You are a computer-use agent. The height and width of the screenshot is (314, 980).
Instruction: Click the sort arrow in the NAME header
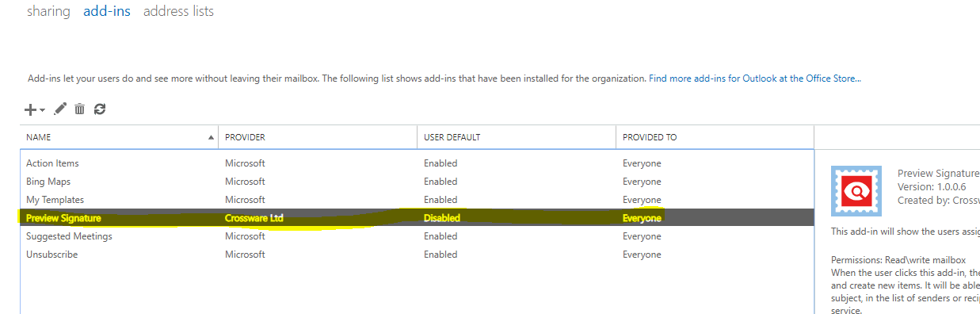tap(211, 137)
